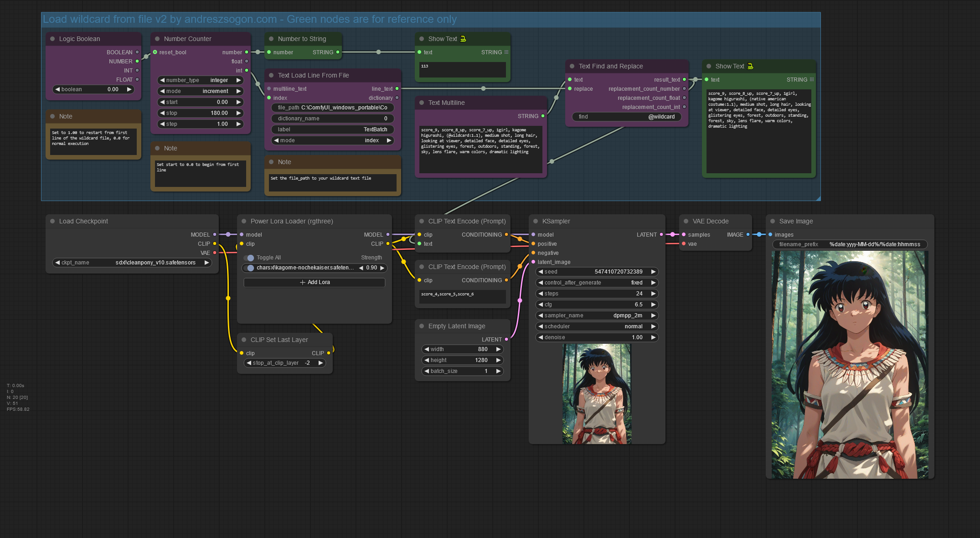Click the plus icon on Add Lora

(x=303, y=282)
